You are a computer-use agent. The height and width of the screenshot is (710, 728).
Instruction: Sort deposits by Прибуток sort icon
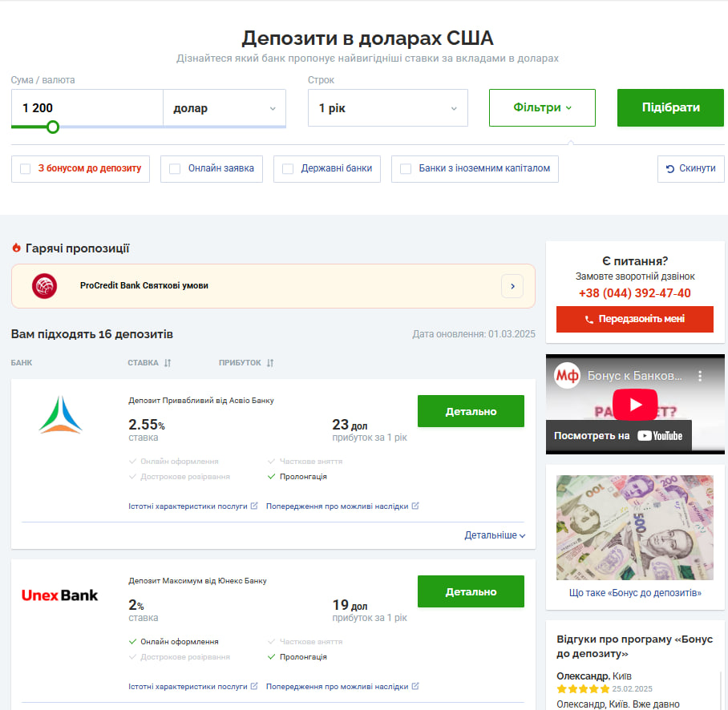[270, 363]
